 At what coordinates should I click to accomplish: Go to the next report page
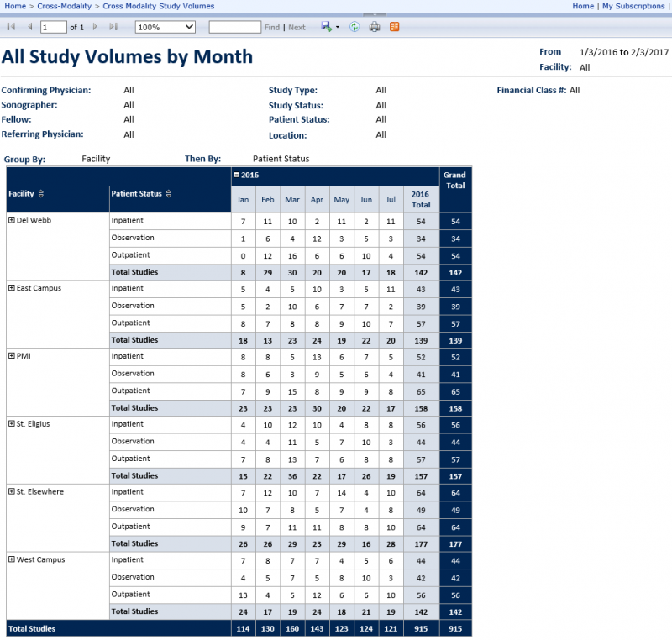[95, 27]
